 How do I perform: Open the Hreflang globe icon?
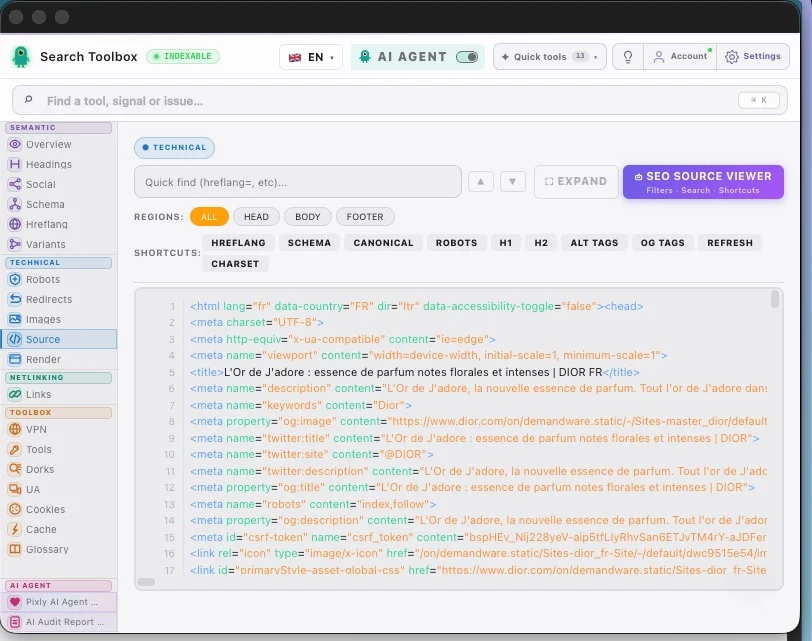tap(15, 224)
